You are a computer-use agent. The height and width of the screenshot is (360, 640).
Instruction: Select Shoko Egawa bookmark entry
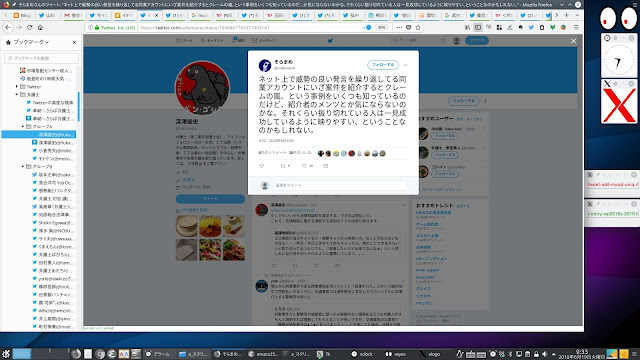56,222
